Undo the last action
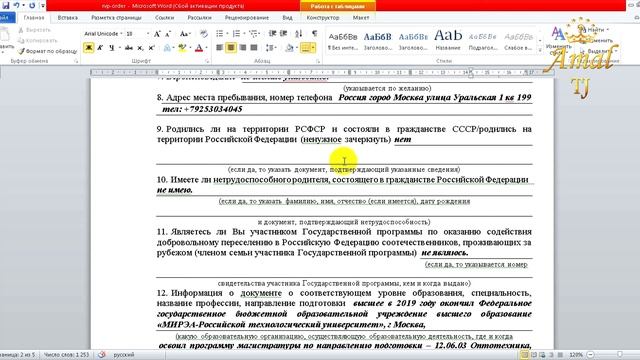Screen dimensions: 640x360 point(16,5)
